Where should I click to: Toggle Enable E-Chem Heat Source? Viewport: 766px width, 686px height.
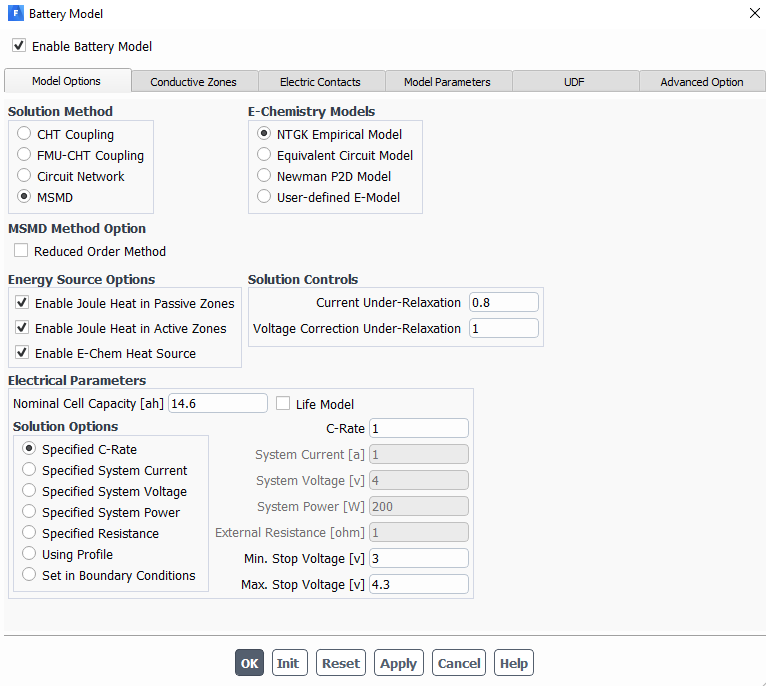22,352
